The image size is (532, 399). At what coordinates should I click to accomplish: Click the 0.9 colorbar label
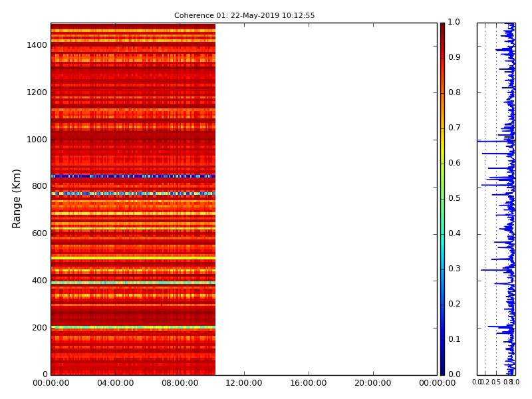[454, 57]
